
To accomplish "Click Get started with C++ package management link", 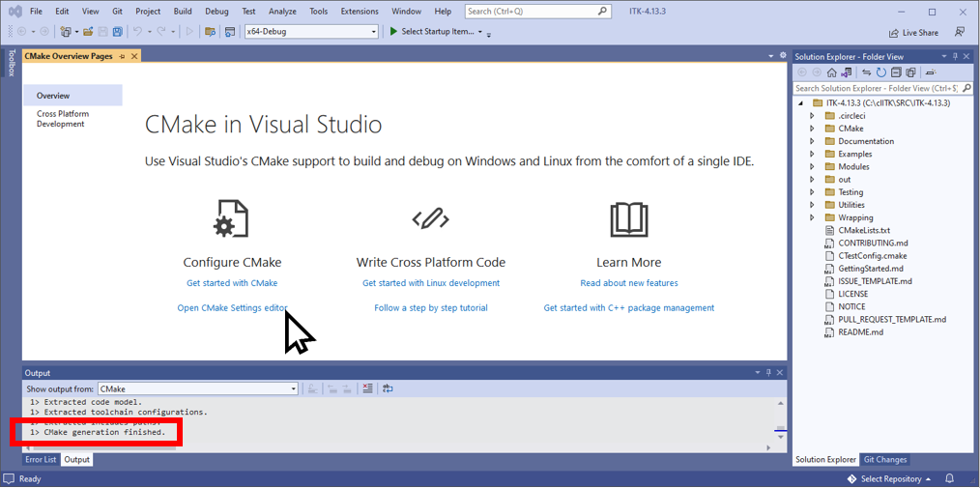I will point(629,308).
